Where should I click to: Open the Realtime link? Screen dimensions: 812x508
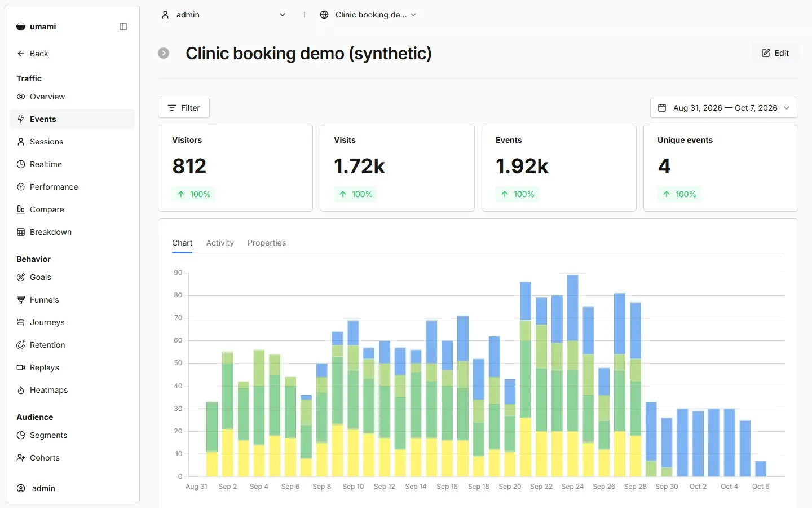tap(72, 164)
